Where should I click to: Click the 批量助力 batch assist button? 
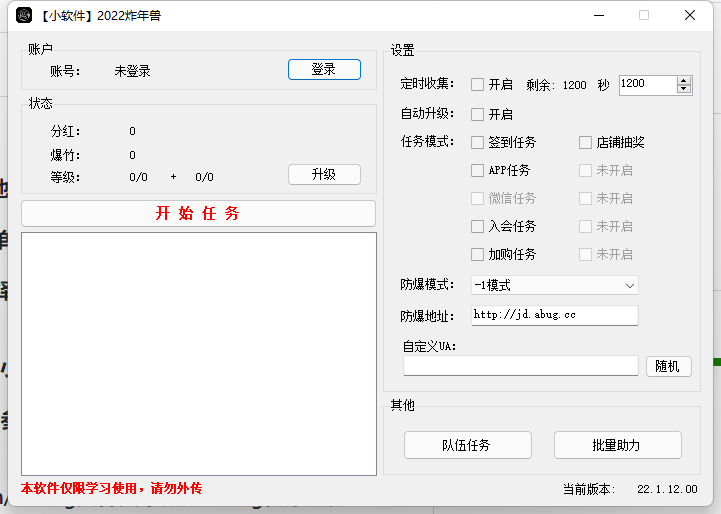point(617,445)
